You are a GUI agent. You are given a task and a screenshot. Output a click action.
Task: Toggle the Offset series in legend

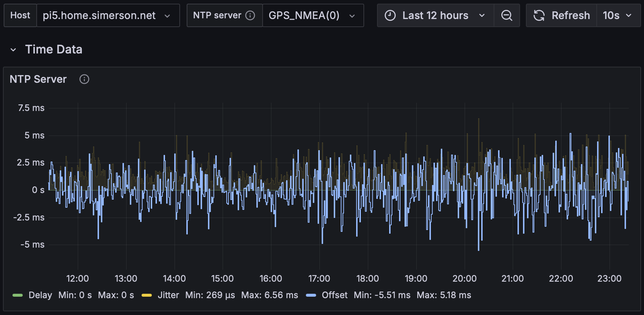pyautogui.click(x=334, y=295)
